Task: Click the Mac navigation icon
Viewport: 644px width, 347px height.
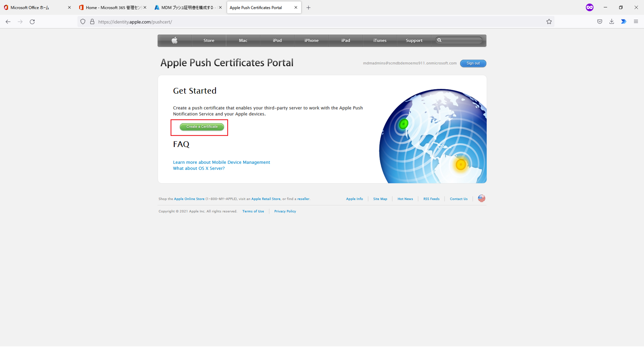Action: [243, 40]
